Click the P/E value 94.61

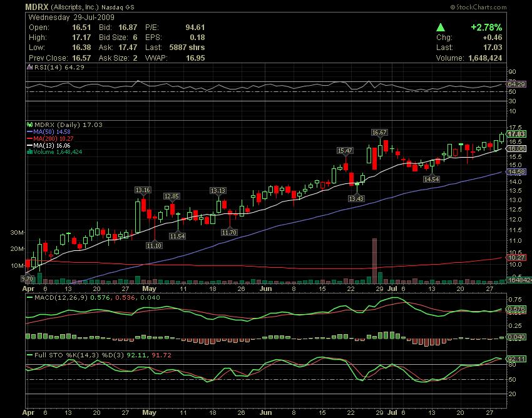[195, 28]
